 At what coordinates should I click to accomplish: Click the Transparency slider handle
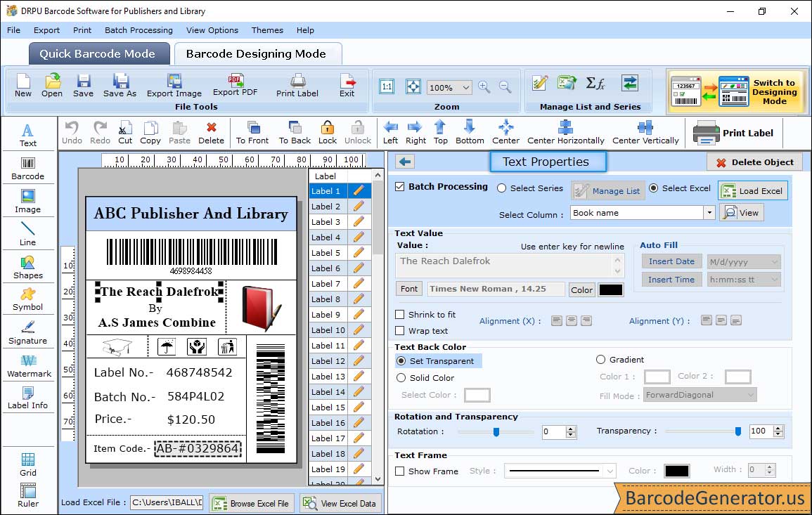point(738,431)
